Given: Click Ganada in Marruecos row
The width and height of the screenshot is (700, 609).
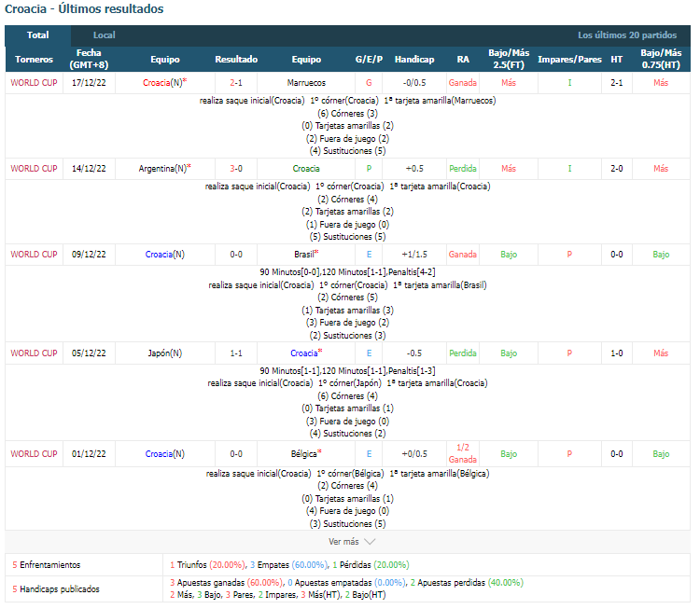Looking at the screenshot, I should pos(463,83).
